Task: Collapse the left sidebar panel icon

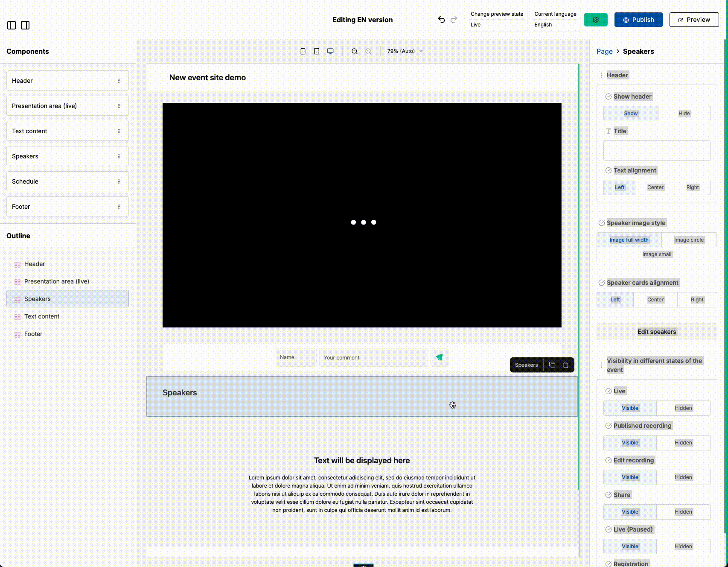Action: point(11,25)
